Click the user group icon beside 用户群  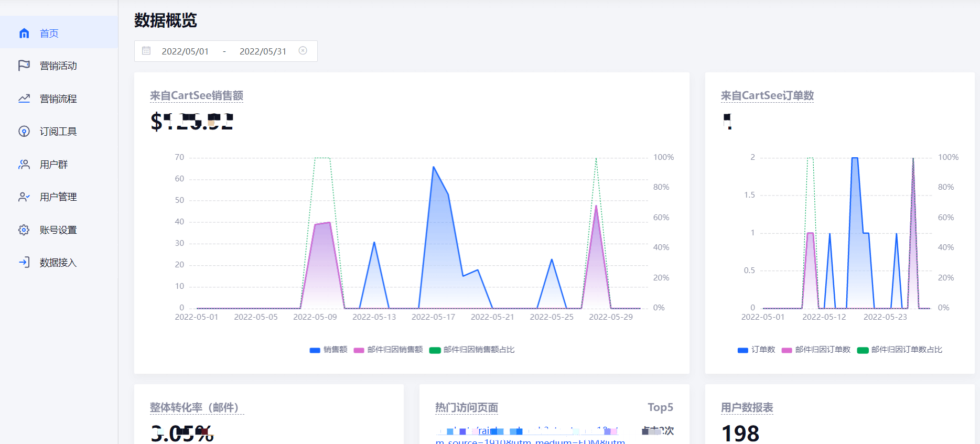click(24, 164)
